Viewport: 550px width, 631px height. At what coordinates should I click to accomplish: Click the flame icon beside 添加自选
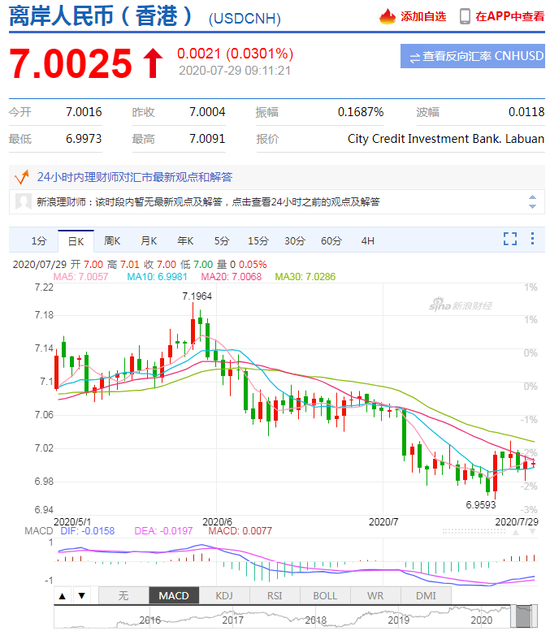click(x=387, y=16)
